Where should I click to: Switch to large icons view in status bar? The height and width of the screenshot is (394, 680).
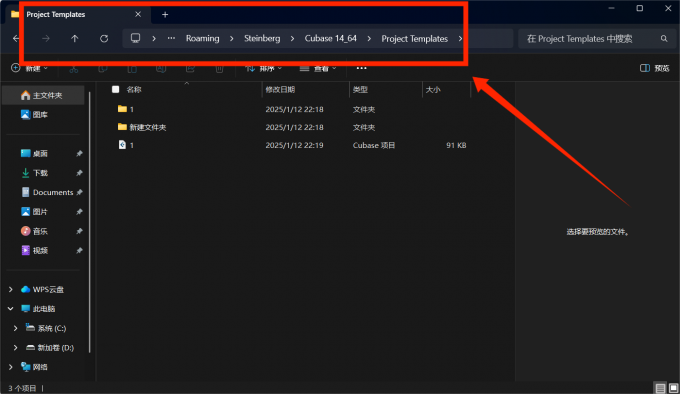click(x=673, y=388)
